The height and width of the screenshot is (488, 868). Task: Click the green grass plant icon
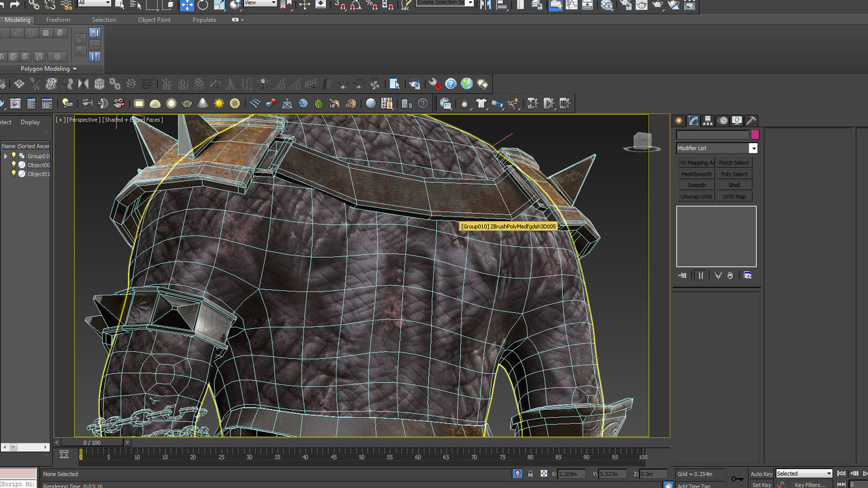coord(319,103)
